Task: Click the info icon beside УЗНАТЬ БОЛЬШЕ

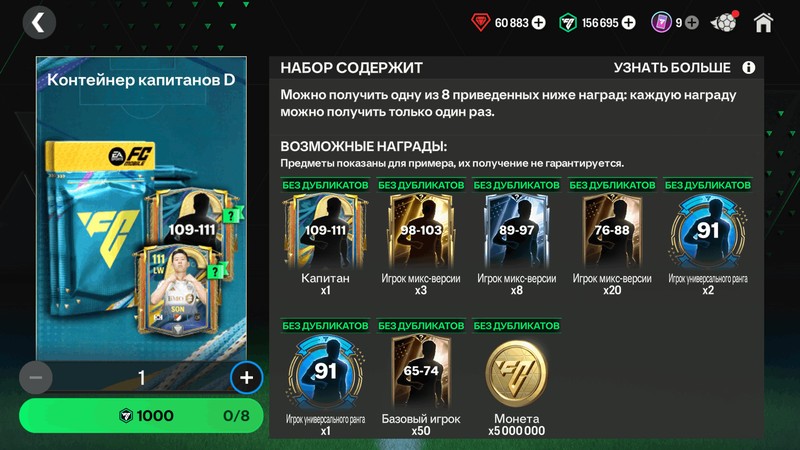Action: coord(748,67)
